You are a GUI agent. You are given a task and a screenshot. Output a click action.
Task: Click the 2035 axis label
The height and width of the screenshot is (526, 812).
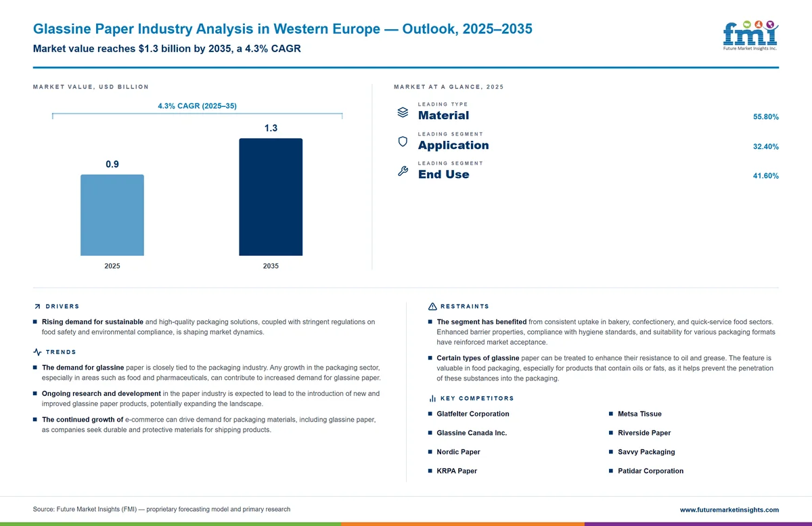tap(271, 266)
